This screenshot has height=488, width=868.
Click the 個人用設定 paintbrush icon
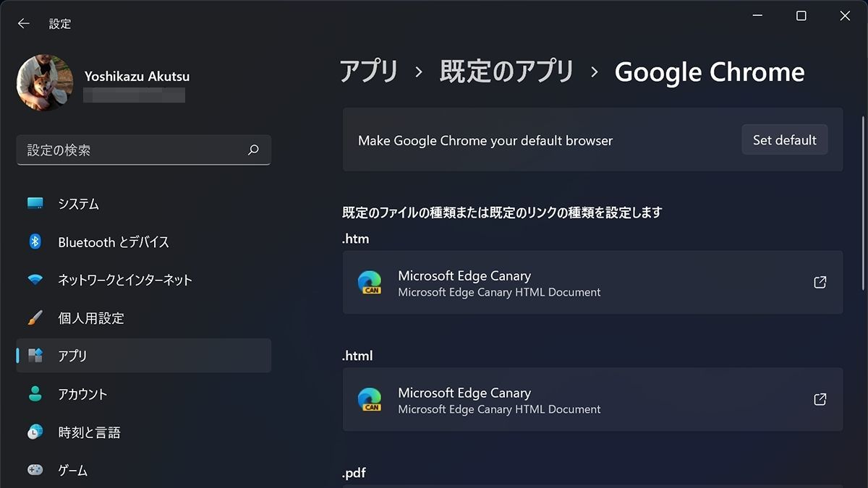[x=35, y=318]
